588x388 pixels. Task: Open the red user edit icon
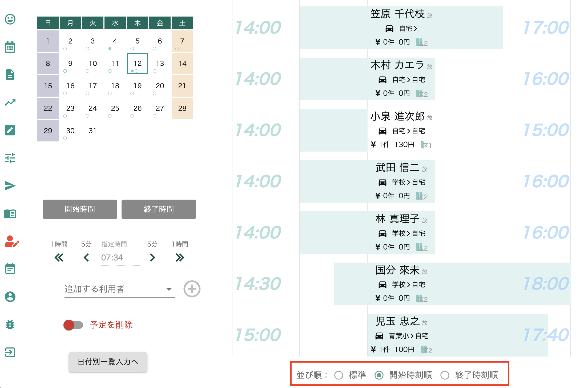coord(12,241)
